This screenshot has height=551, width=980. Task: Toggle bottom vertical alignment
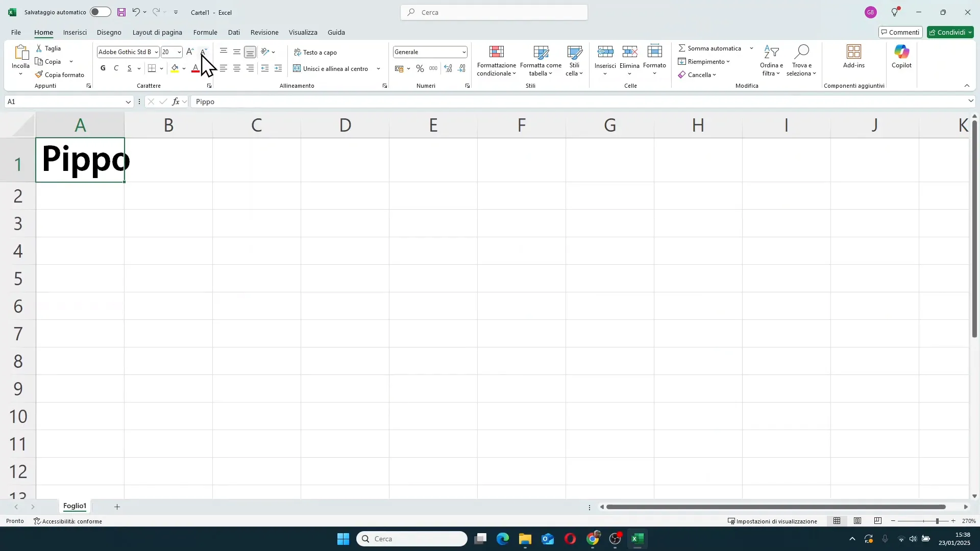click(250, 52)
